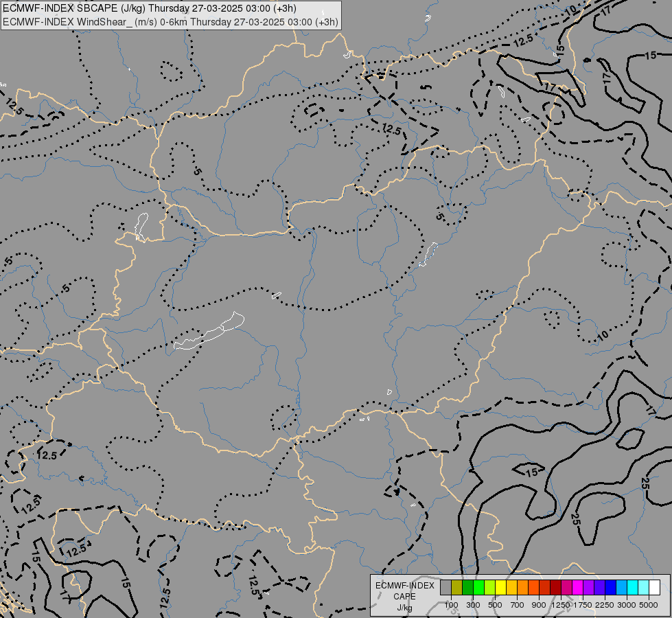Viewport: 672px width, 618px height.
Task: Click the 'CAPE' word in the legend box
Action: [x=404, y=597]
